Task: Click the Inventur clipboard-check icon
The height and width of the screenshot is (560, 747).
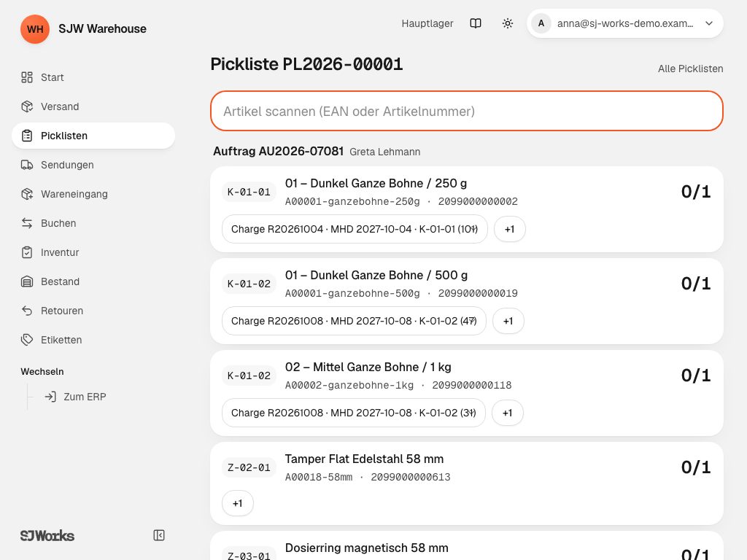Action: (x=27, y=252)
